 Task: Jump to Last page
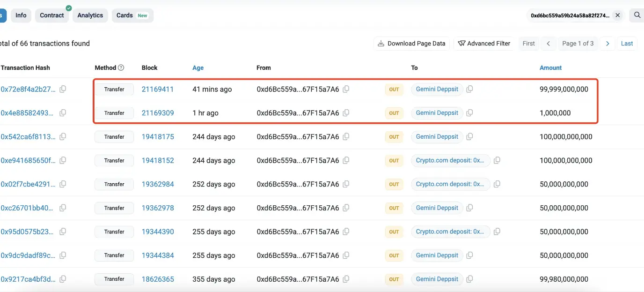click(627, 44)
